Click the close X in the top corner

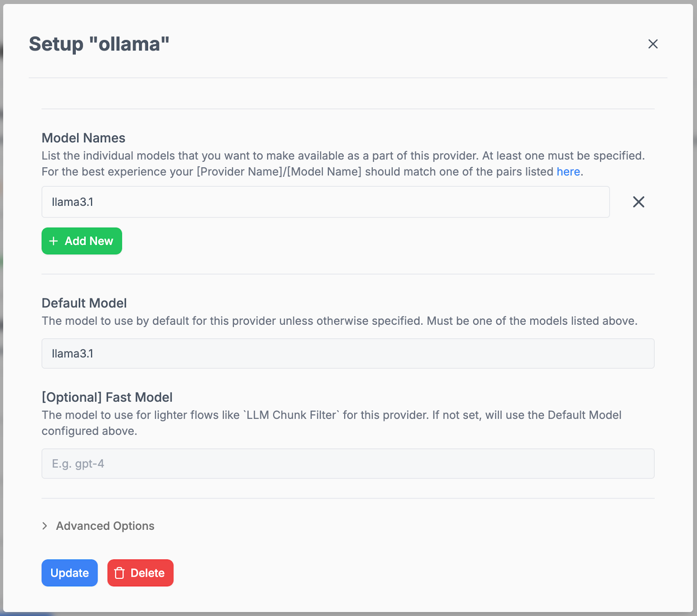(x=653, y=44)
